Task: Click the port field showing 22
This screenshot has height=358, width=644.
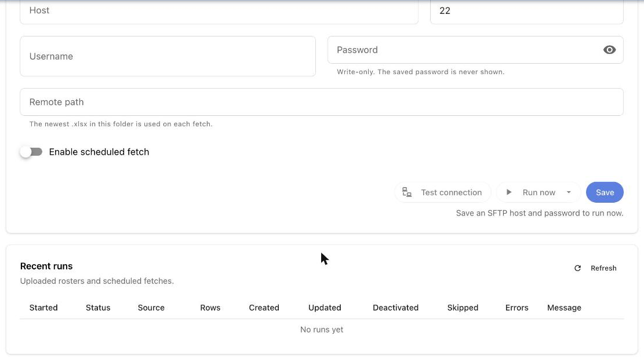Action: pyautogui.click(x=526, y=11)
